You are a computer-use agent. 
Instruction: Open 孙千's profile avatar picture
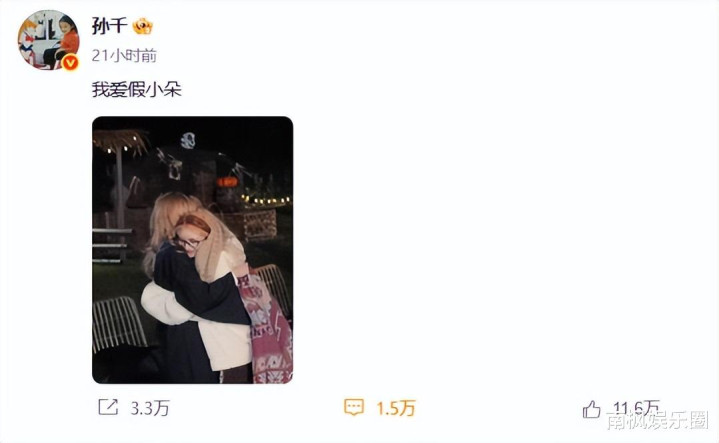click(x=48, y=40)
